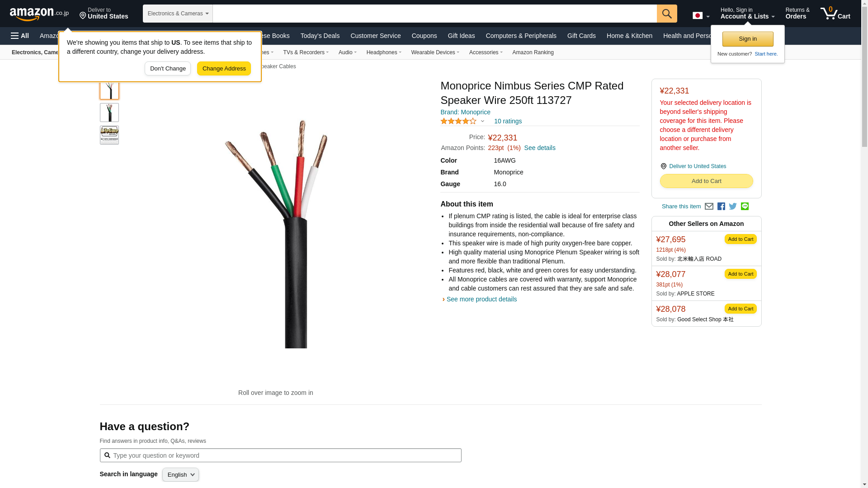Share this item on Facebook

tap(721, 206)
